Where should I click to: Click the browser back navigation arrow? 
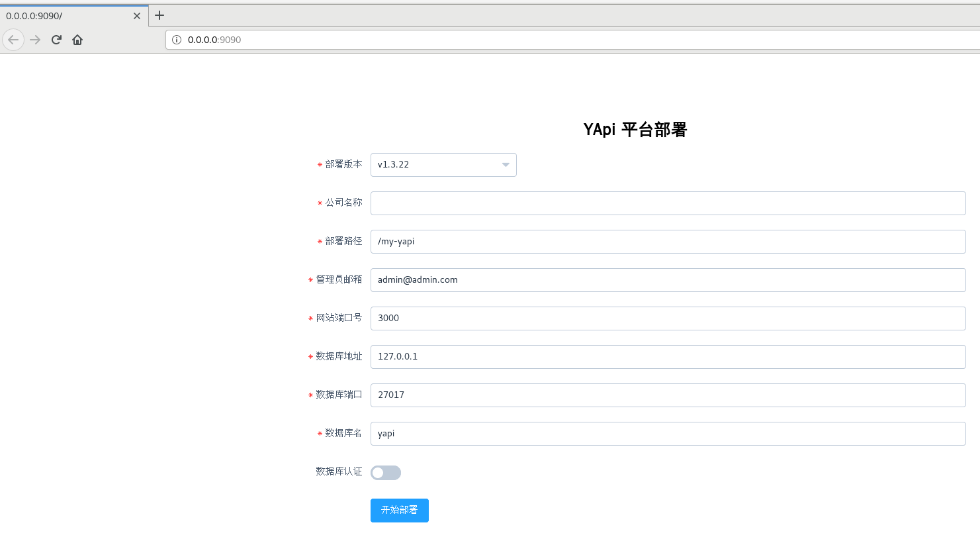(x=13, y=39)
